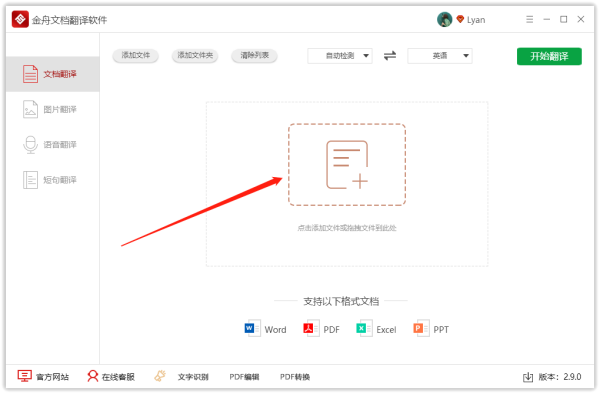Click the Excel format icon
This screenshot has height=394, width=600.
coord(364,328)
